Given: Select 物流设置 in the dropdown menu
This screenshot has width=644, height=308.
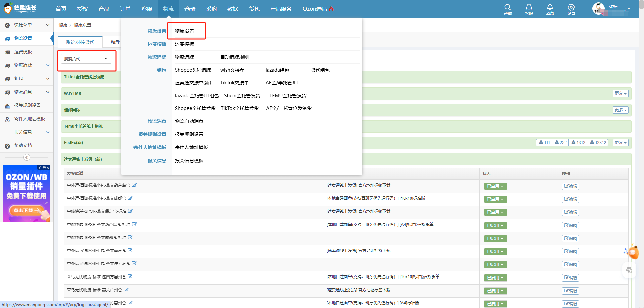Looking at the screenshot, I should coord(184,31).
